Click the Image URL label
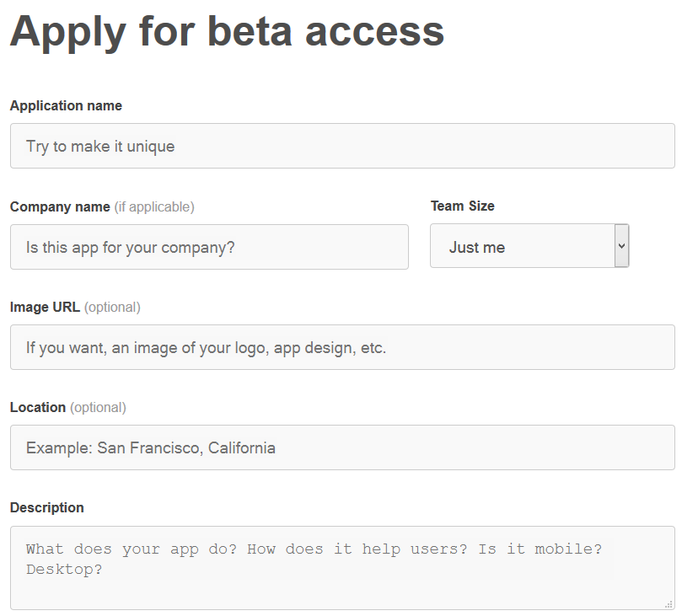This screenshot has height=616, width=682. click(x=45, y=307)
